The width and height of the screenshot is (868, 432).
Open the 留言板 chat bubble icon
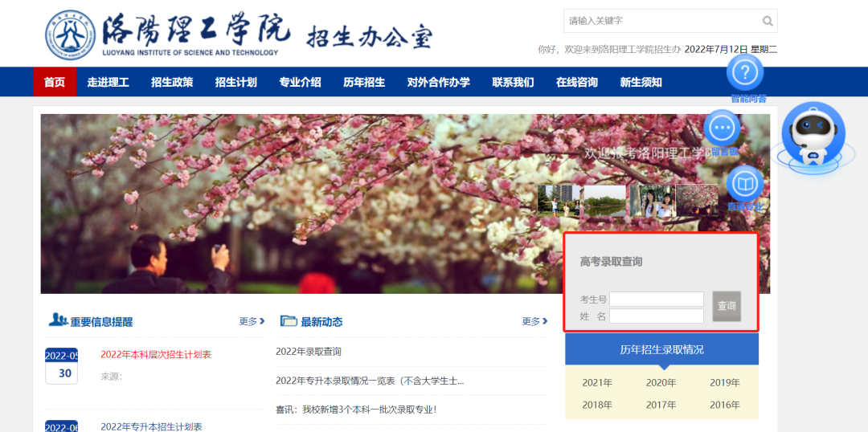click(x=722, y=128)
